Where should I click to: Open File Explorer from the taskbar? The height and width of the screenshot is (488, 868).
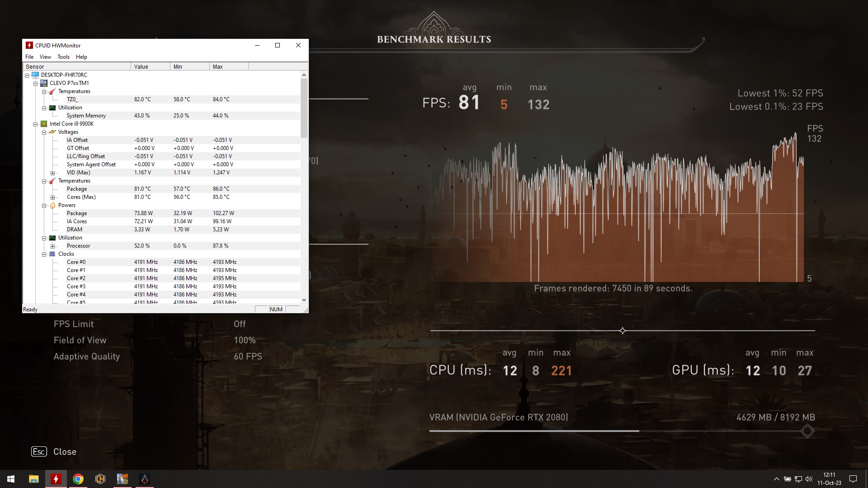(33, 479)
